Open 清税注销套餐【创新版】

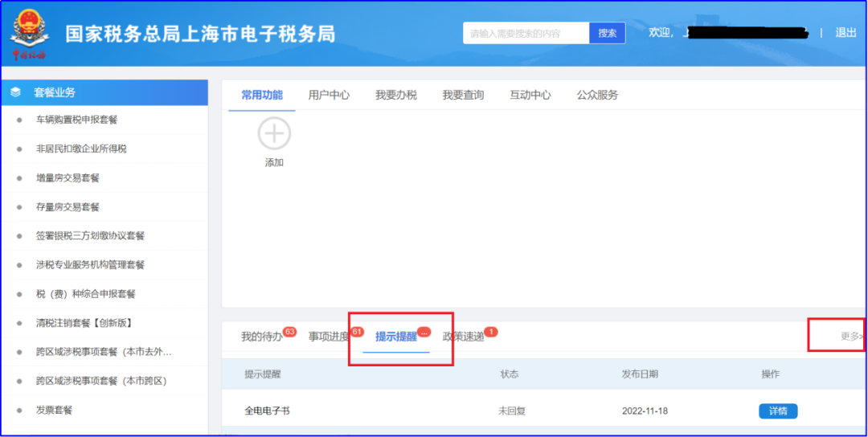pos(84,323)
